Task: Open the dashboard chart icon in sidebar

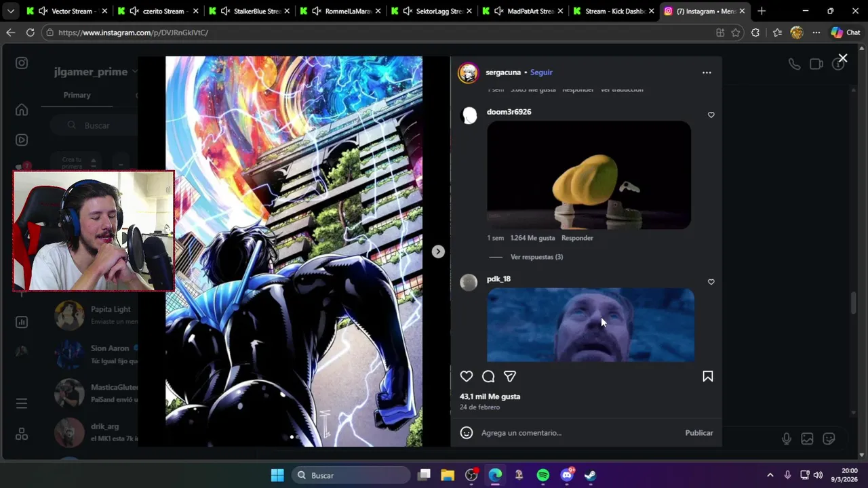Action: [22, 322]
